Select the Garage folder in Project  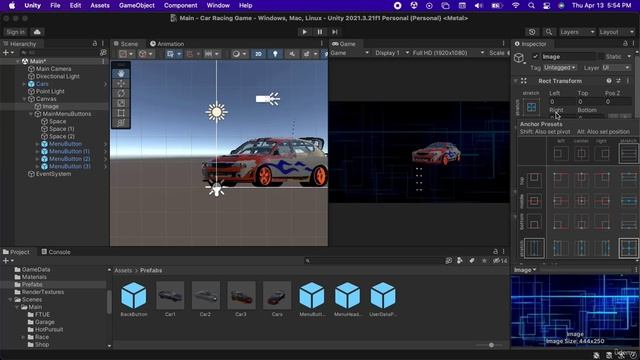pyautogui.click(x=44, y=322)
